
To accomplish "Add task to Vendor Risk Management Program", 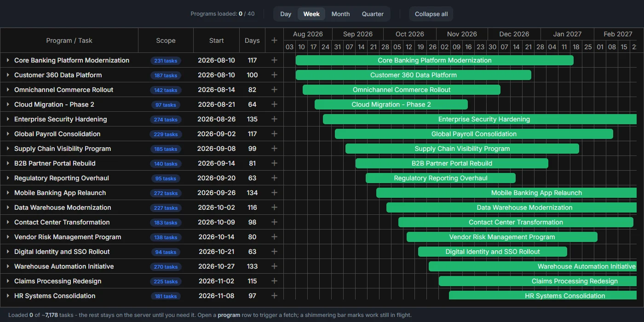I will point(274,237).
